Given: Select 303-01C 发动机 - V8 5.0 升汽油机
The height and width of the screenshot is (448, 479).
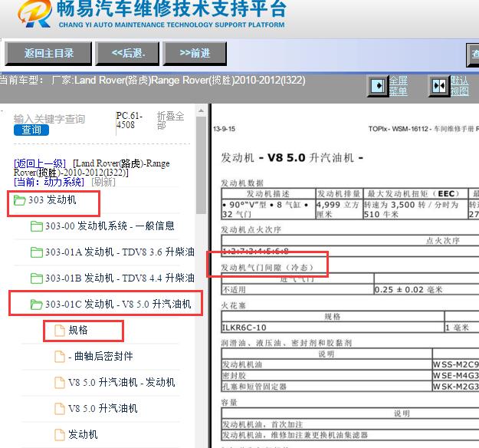Looking at the screenshot, I should click(x=118, y=305).
